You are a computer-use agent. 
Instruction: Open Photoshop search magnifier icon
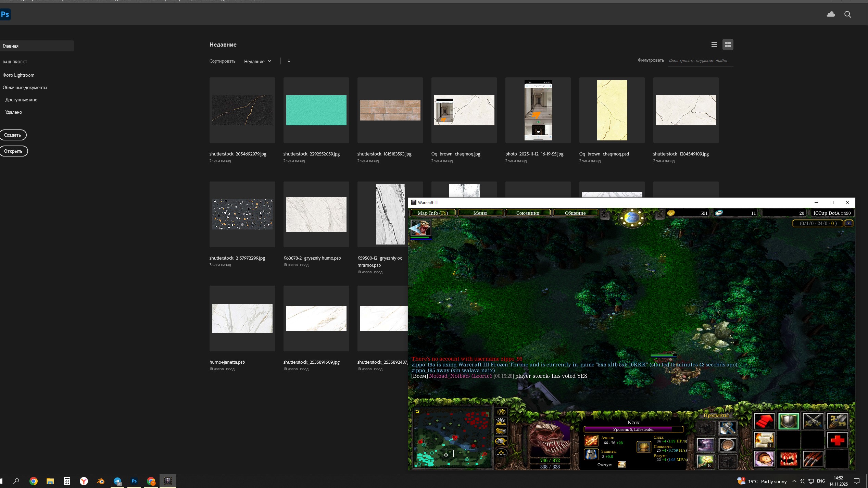(847, 14)
